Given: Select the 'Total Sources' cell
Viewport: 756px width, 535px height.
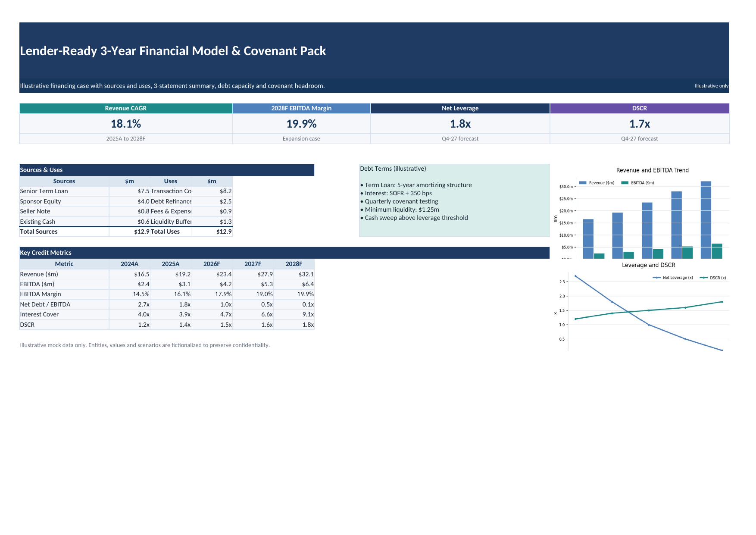Looking at the screenshot, I should point(64,232).
